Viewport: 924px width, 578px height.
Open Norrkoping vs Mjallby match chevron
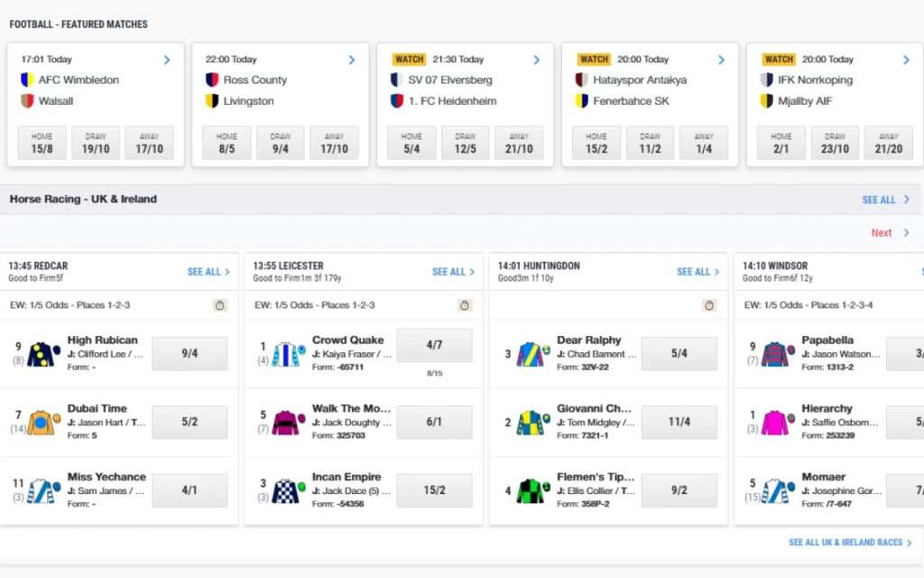(x=906, y=60)
